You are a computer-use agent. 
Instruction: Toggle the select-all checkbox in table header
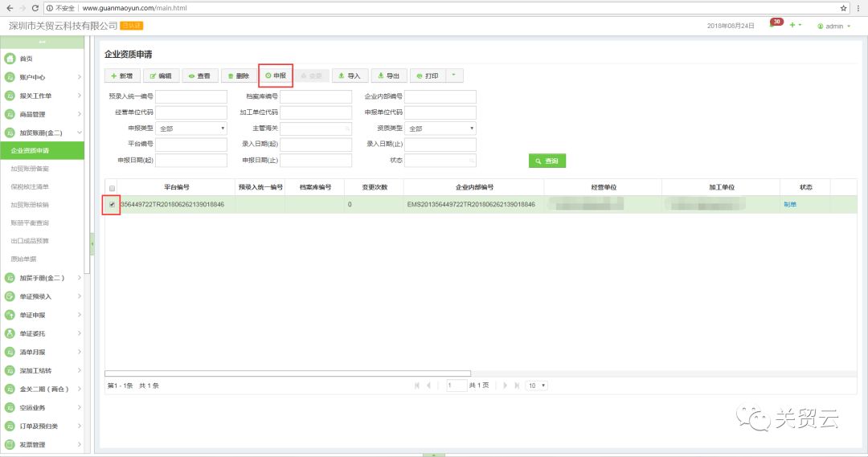(113, 188)
